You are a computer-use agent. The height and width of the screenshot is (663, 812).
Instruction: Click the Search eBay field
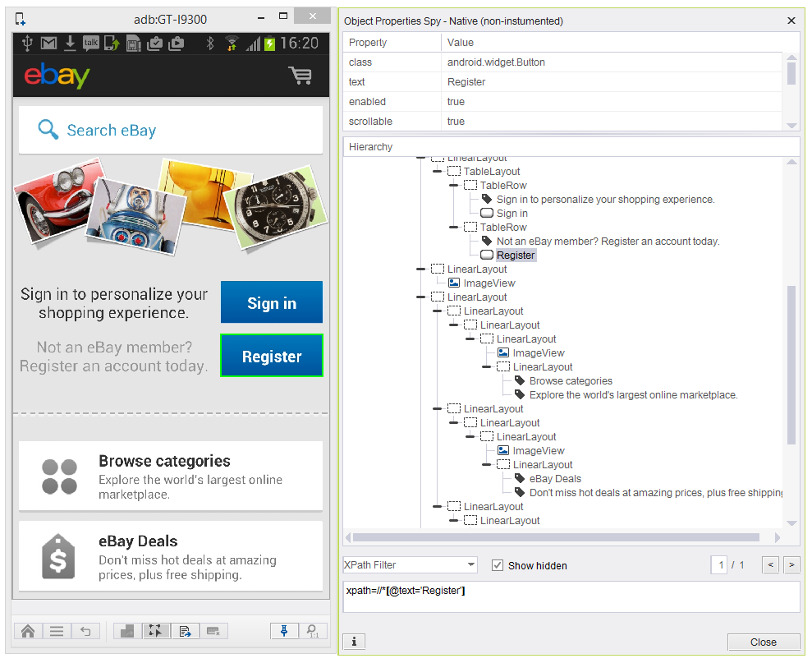point(171,130)
